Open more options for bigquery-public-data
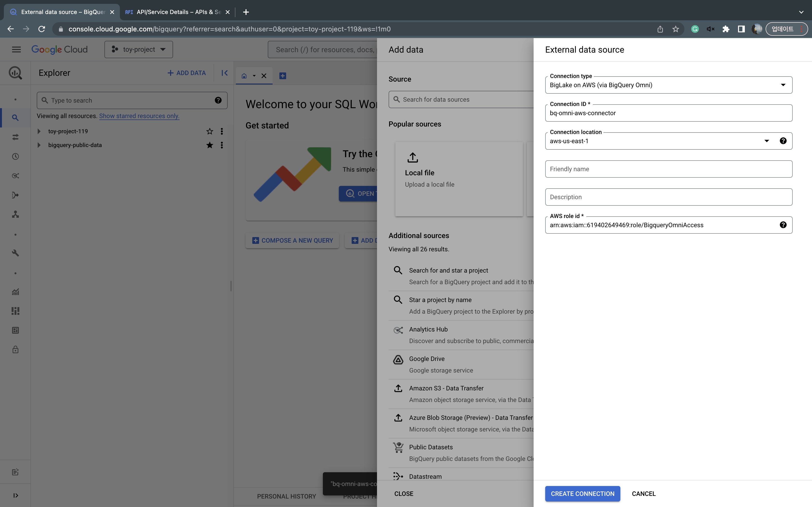 coord(222,145)
